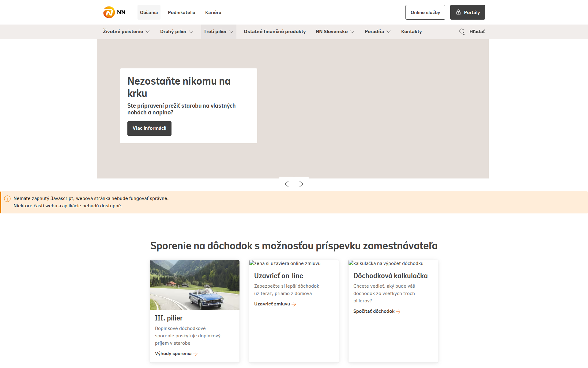Open Online služby
This screenshot has width=588, height=368.
pos(425,12)
